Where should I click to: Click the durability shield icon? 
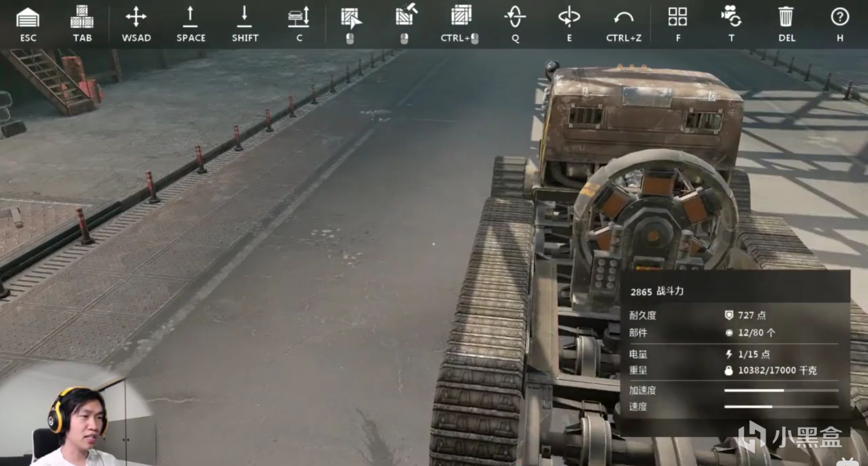pos(729,315)
